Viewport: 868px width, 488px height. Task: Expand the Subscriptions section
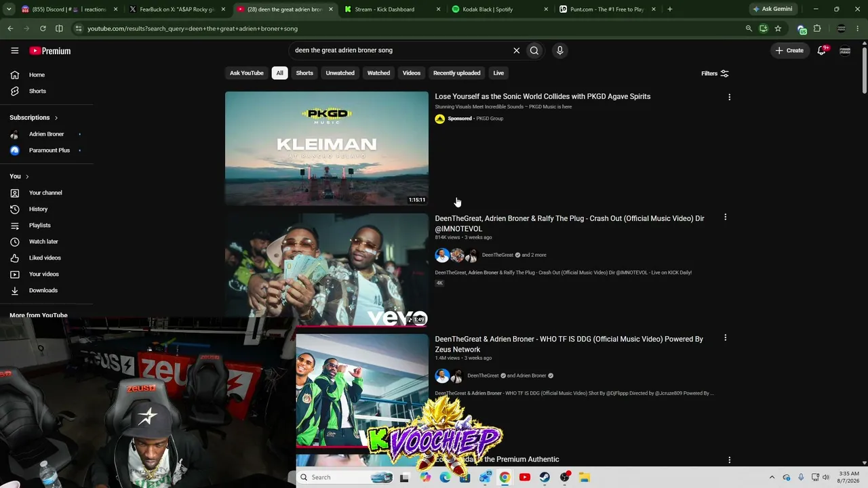[x=34, y=117]
